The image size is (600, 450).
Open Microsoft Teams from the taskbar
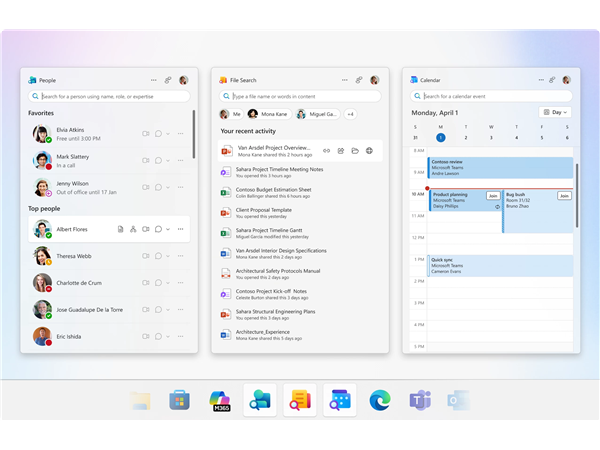(418, 401)
